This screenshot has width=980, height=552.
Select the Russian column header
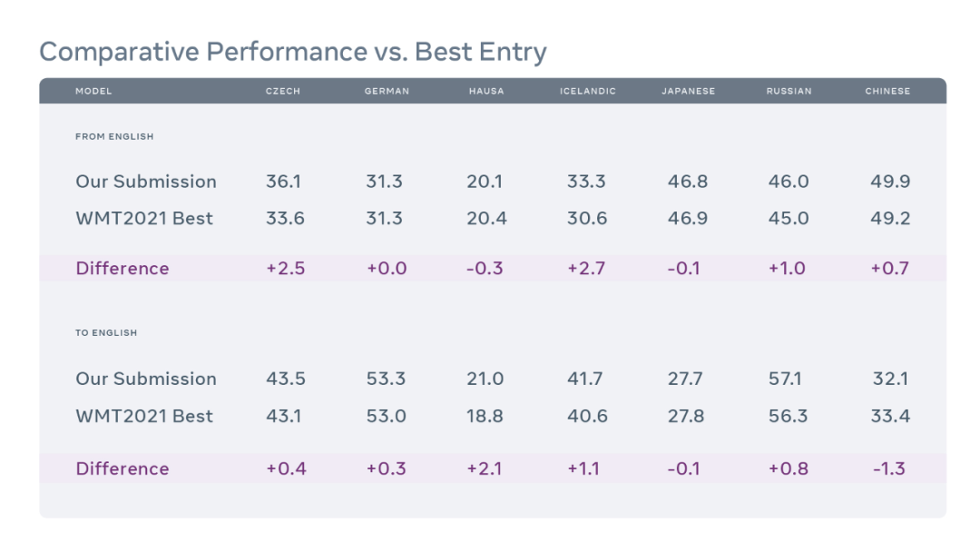(789, 92)
